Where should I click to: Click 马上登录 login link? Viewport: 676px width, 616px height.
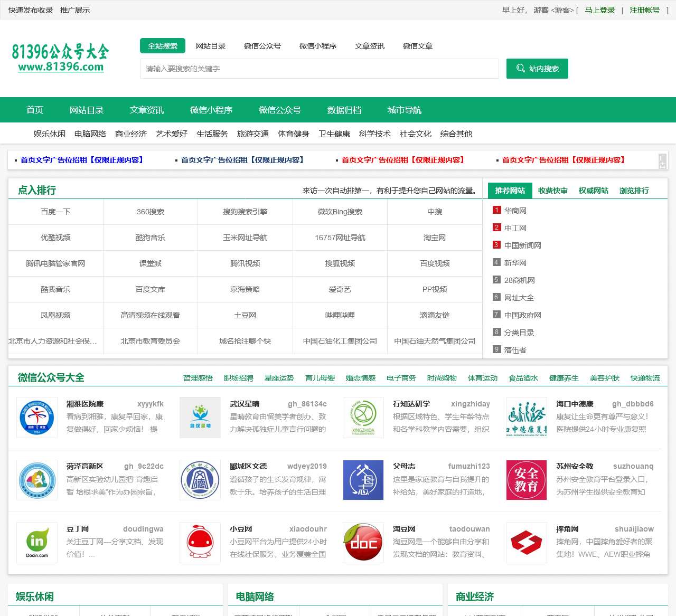pos(600,10)
